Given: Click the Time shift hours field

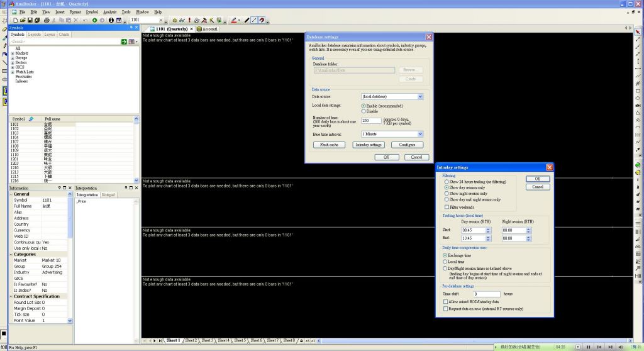Looking at the screenshot, I should 487,294.
